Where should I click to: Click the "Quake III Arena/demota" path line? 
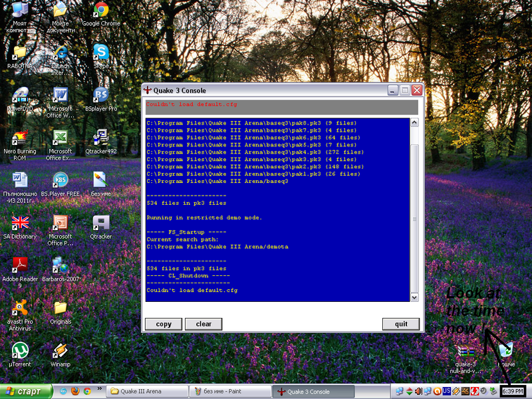(x=217, y=247)
